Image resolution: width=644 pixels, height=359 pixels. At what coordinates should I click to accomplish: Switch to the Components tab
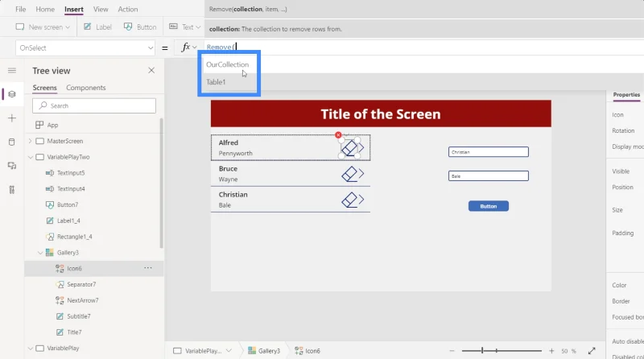86,88
